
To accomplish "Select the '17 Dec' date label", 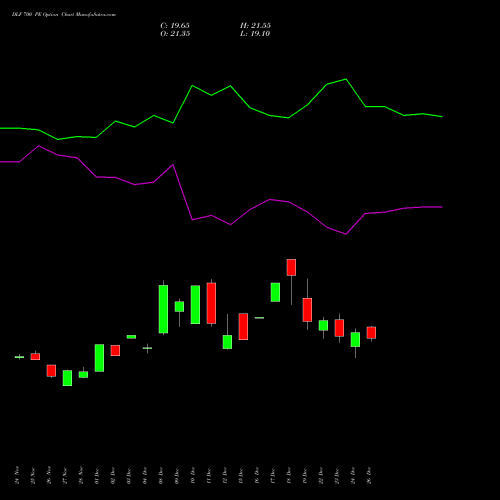I will click(273, 475).
